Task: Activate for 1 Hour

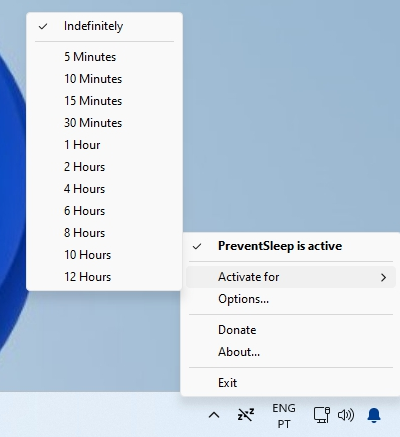Action: click(104, 145)
